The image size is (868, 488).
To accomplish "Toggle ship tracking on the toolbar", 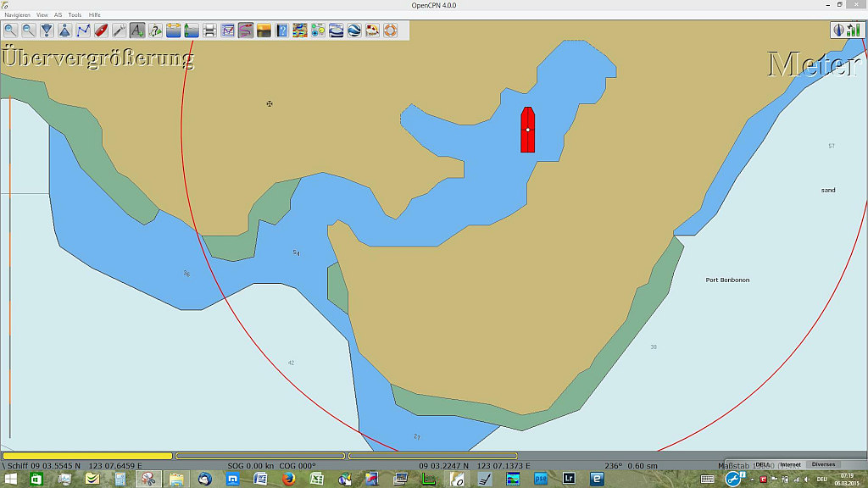I will pos(246,30).
